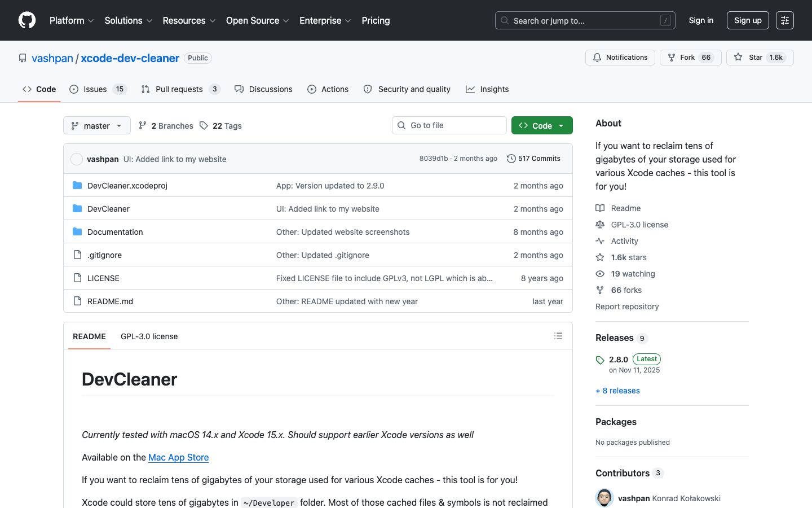Click the Readme link in About
812x508 pixels.
click(626, 208)
